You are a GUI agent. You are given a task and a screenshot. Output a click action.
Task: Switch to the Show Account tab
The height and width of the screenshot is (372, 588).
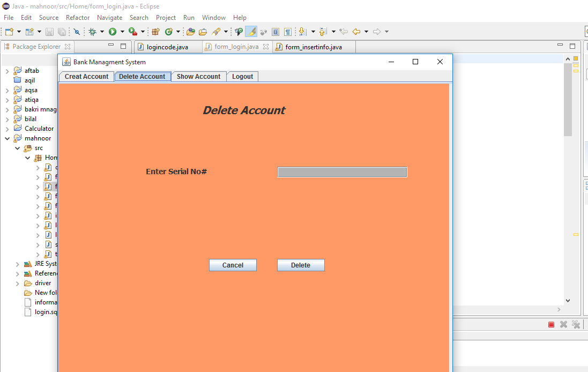click(x=198, y=76)
